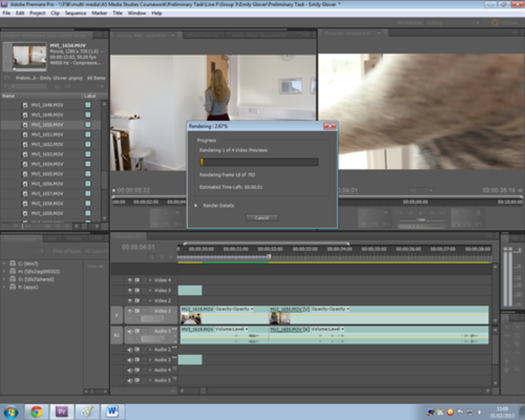This screenshot has width=525, height=420.
Task: Open the Title menu
Action: click(117, 13)
